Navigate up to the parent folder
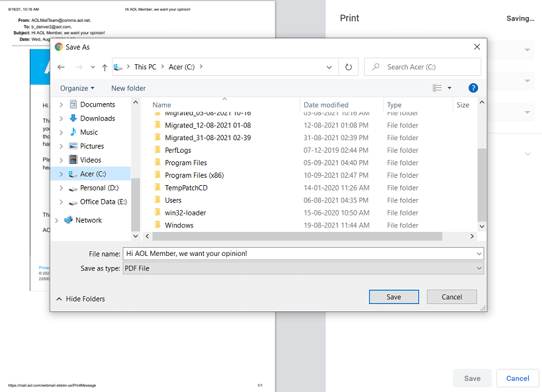The image size is (542, 392). tap(105, 66)
